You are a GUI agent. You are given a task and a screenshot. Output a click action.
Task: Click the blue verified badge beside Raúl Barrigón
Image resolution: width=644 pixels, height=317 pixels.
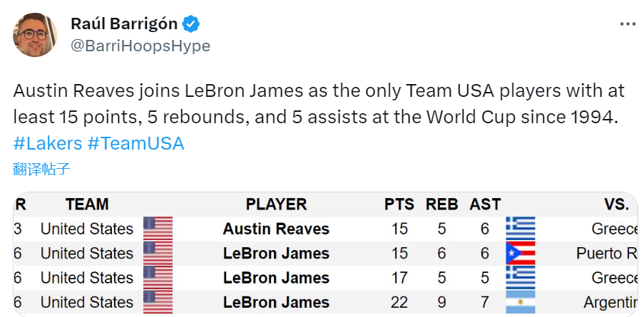coord(191,24)
